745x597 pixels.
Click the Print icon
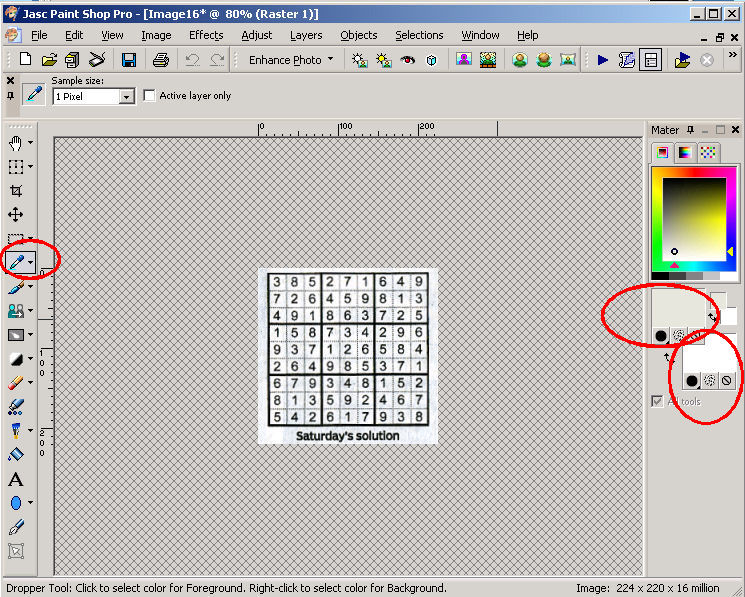pyautogui.click(x=160, y=60)
